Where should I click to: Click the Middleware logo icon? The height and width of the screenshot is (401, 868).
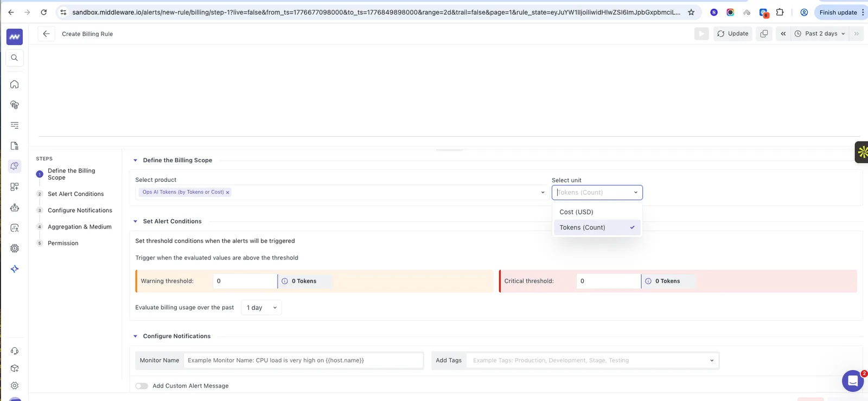(x=15, y=37)
